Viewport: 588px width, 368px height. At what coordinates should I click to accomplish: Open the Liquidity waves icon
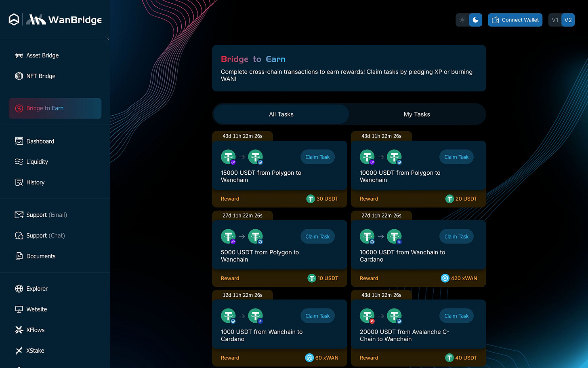coord(19,162)
